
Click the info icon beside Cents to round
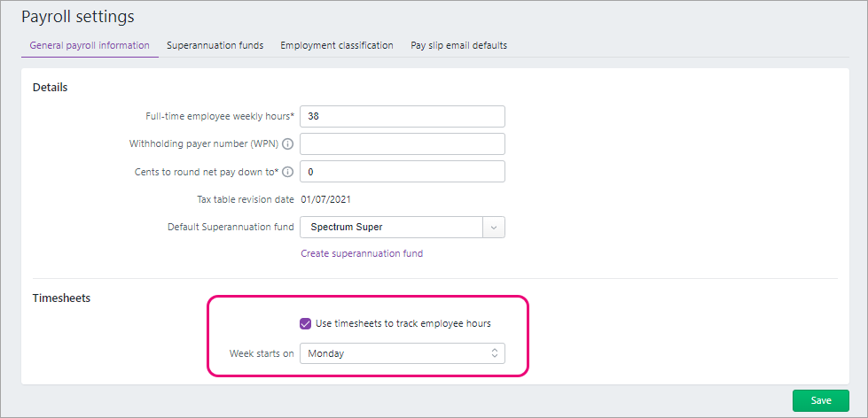[288, 172]
